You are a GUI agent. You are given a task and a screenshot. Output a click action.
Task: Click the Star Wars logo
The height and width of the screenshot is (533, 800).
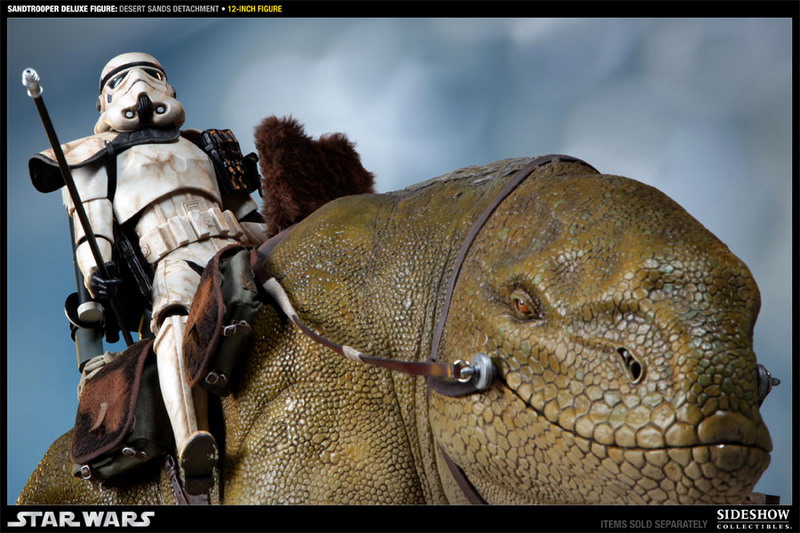coord(81,519)
